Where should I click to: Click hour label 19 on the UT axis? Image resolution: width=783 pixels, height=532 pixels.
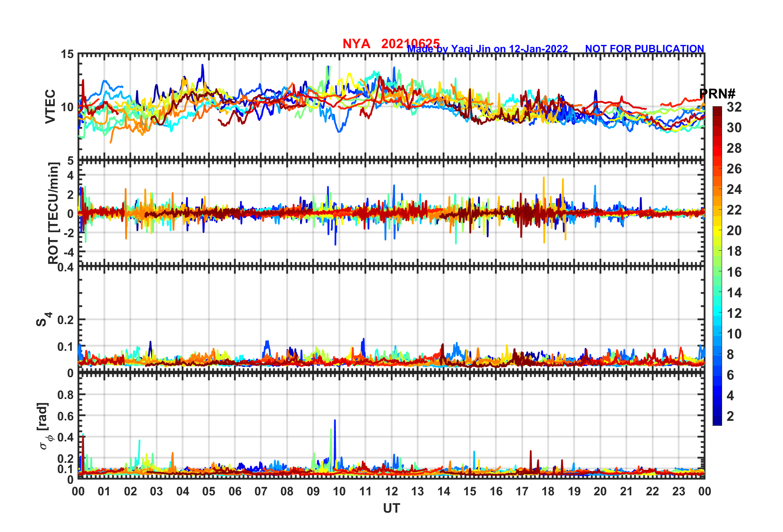[x=574, y=491]
